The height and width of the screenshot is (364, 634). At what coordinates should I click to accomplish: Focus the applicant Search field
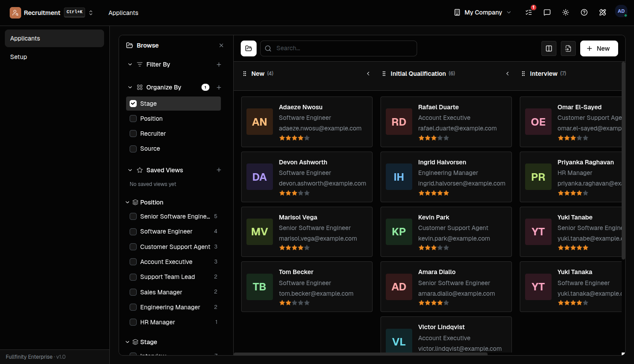tap(339, 48)
